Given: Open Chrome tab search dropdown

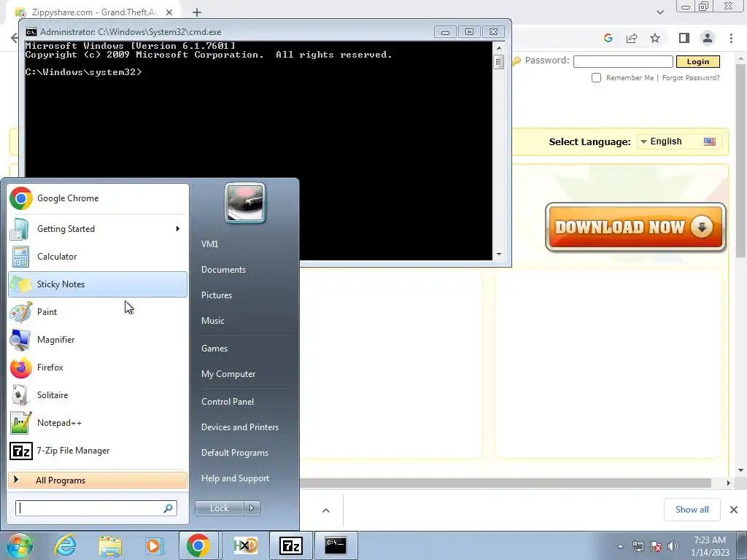Looking at the screenshot, I should [x=659, y=12].
